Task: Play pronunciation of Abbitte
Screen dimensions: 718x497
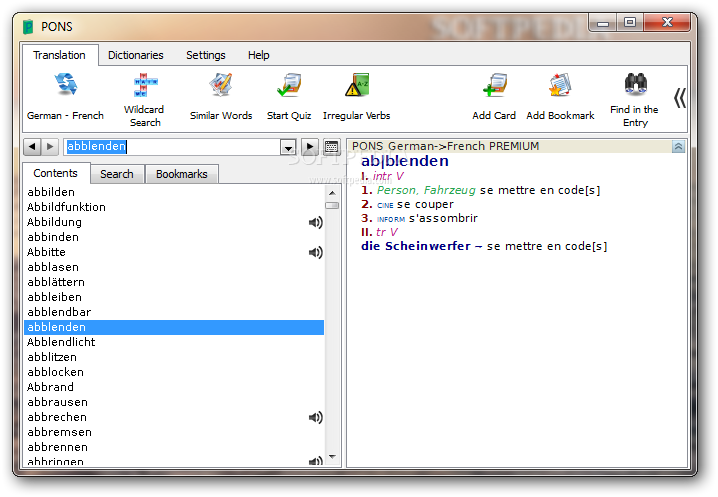Action: [x=315, y=252]
